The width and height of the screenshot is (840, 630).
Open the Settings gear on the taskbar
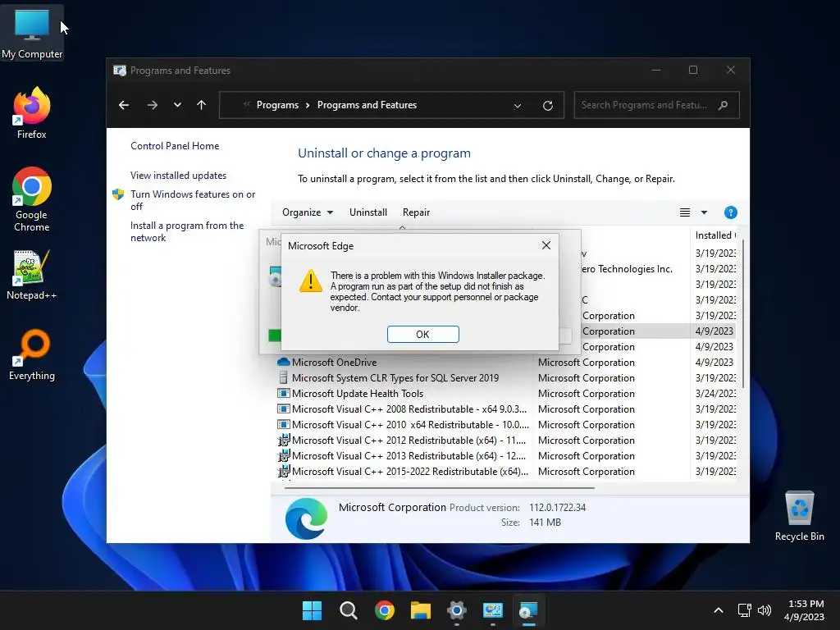coord(456,610)
